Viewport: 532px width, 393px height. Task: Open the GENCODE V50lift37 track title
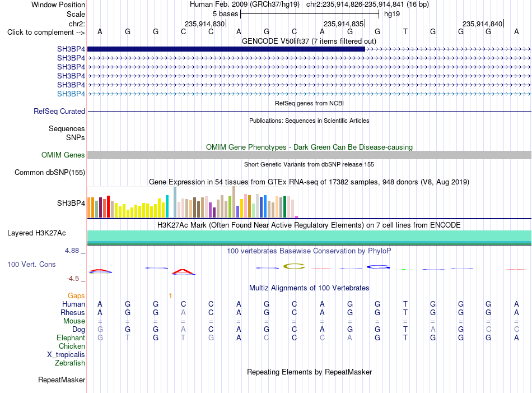(309, 41)
